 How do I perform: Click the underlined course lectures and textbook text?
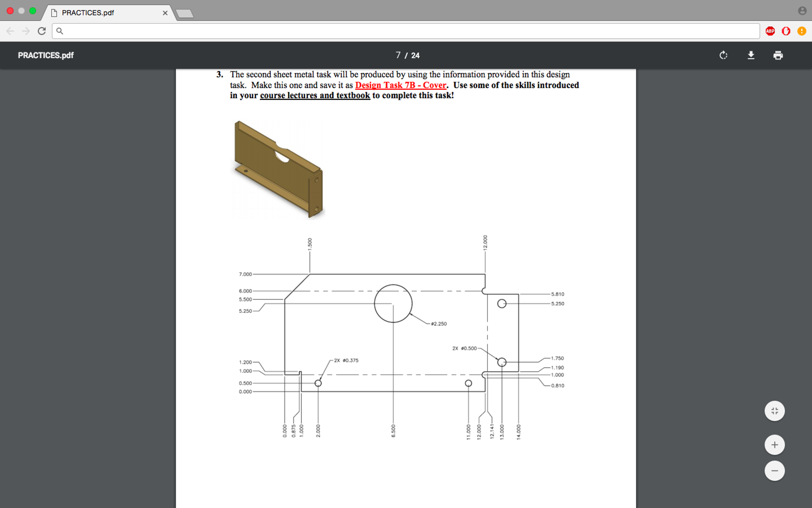point(315,95)
